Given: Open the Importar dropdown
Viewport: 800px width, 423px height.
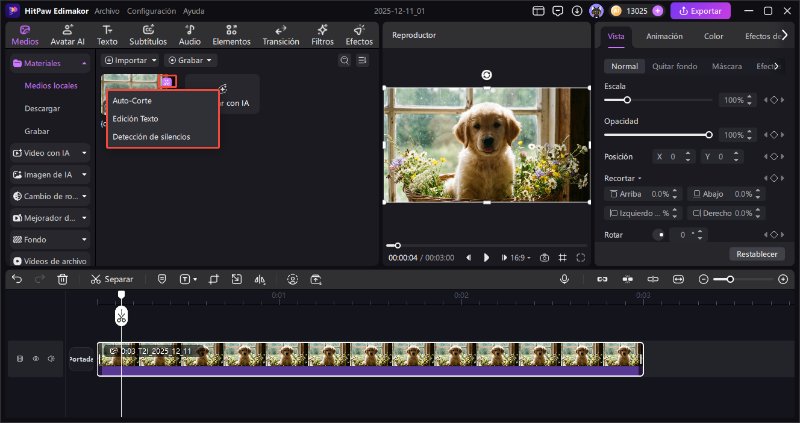Looking at the screenshot, I should click(x=130, y=60).
